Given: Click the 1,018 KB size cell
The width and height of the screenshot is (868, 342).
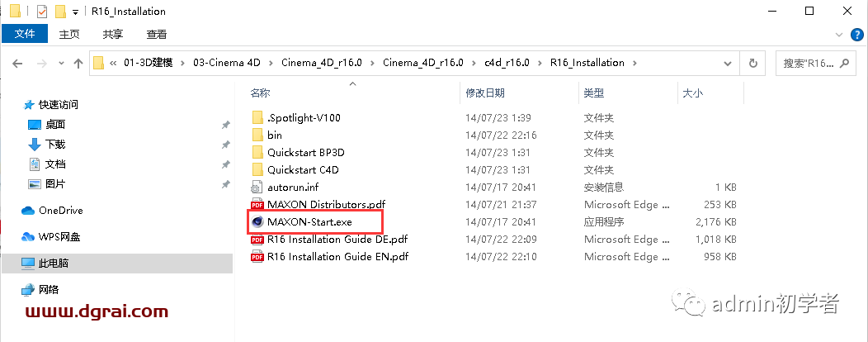Looking at the screenshot, I should point(715,240).
